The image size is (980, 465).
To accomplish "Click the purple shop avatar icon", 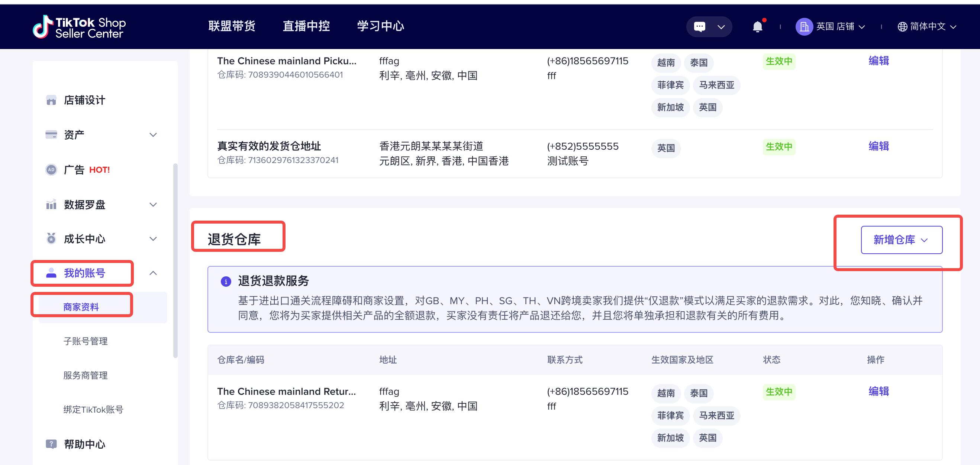I will 804,27.
